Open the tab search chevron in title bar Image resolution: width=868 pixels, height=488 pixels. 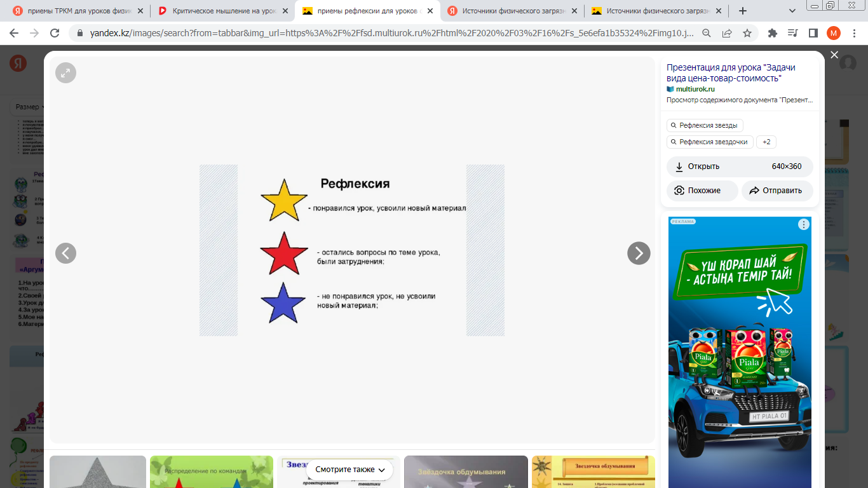792,11
